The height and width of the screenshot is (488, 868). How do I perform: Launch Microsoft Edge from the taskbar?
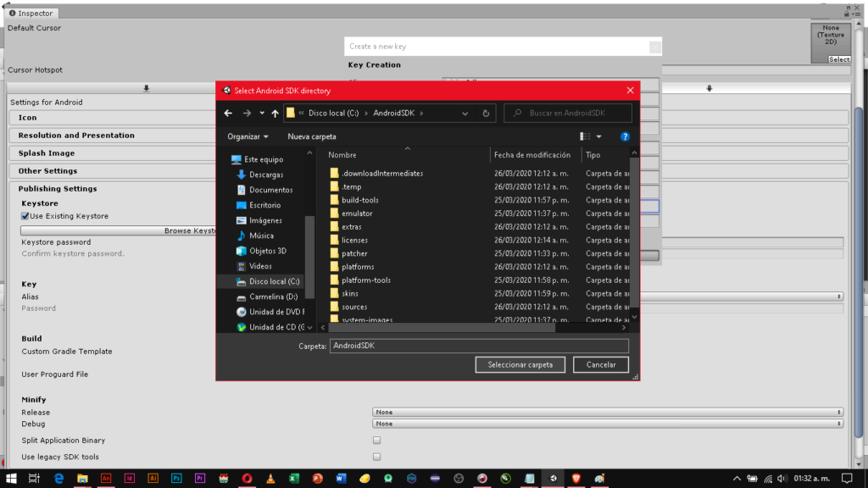coord(58,479)
